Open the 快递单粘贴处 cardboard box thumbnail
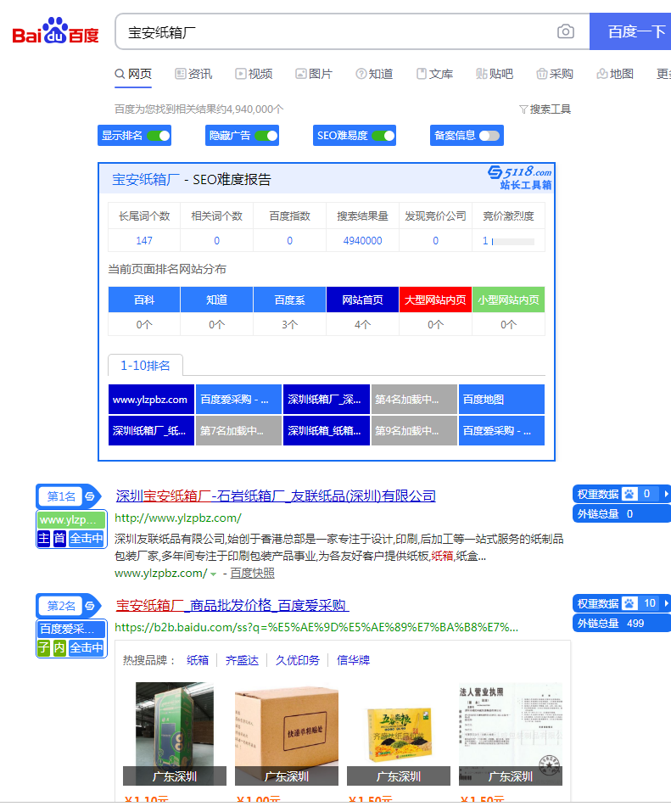Viewport: 671px width, 812px height. [x=287, y=734]
